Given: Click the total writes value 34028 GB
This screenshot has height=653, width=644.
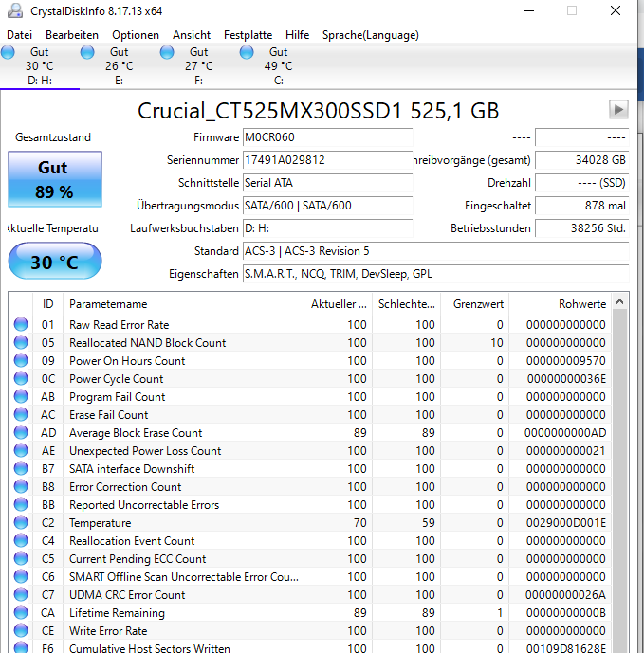Looking at the screenshot, I should [582, 160].
